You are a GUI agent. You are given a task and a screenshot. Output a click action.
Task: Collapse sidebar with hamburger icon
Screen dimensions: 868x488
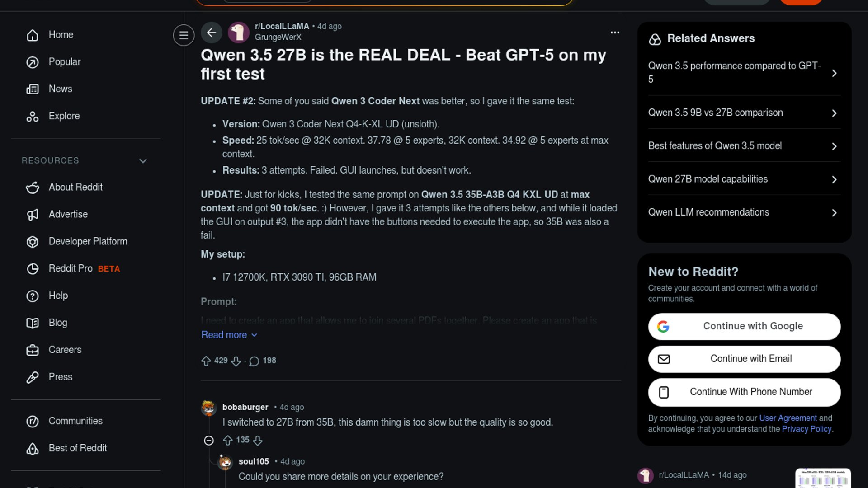click(x=184, y=35)
